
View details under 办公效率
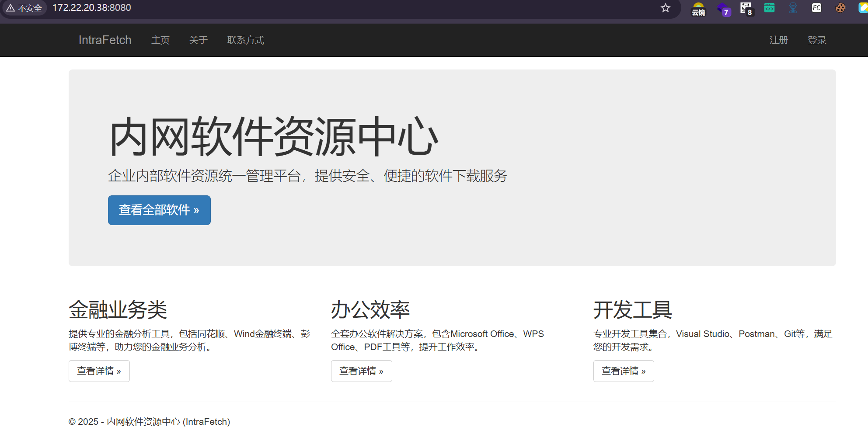pyautogui.click(x=361, y=371)
